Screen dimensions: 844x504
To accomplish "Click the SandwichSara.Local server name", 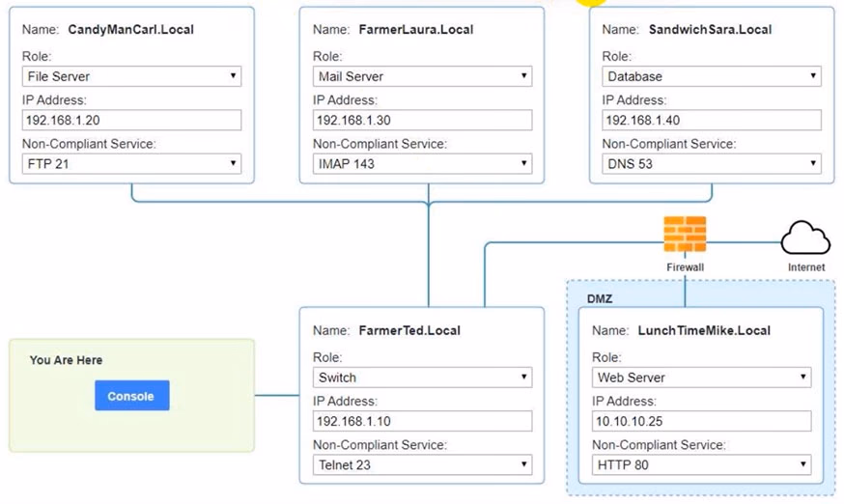I will coord(710,30).
